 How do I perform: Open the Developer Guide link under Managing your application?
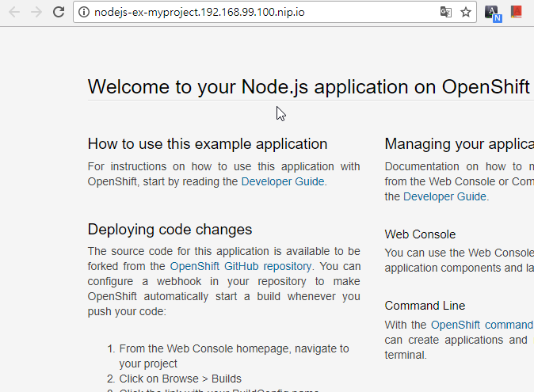click(444, 196)
